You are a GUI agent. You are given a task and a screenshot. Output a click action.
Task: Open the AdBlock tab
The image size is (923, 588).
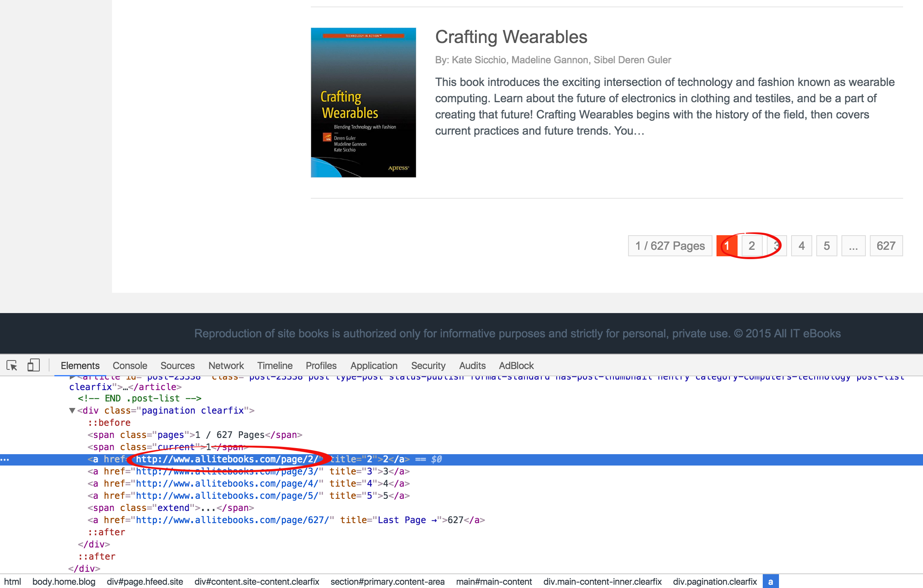(516, 365)
